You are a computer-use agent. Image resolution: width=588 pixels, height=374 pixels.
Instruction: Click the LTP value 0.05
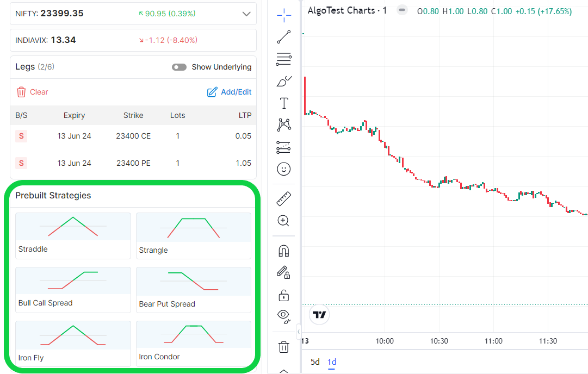coord(243,136)
